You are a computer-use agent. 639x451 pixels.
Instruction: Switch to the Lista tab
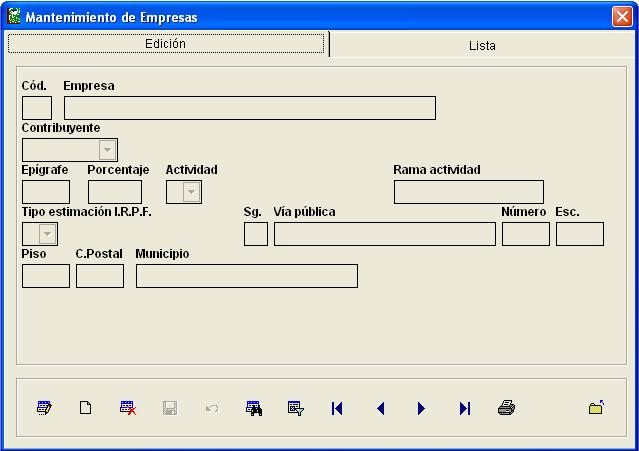point(482,45)
